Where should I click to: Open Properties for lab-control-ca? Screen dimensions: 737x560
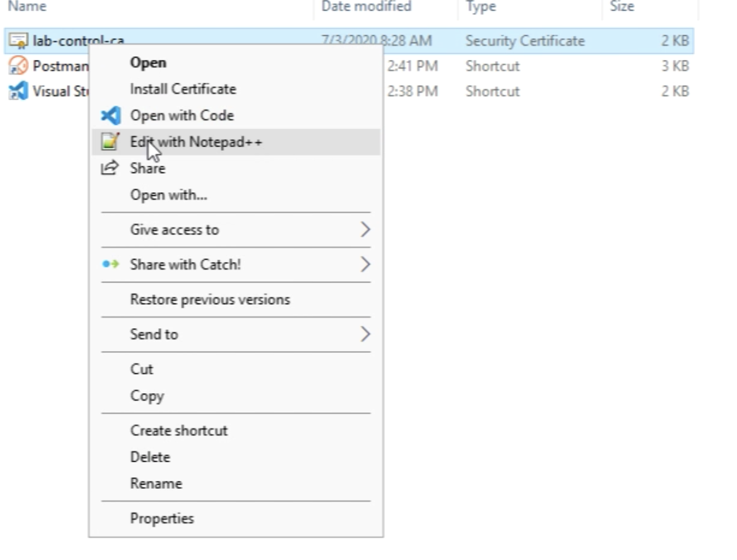click(161, 519)
